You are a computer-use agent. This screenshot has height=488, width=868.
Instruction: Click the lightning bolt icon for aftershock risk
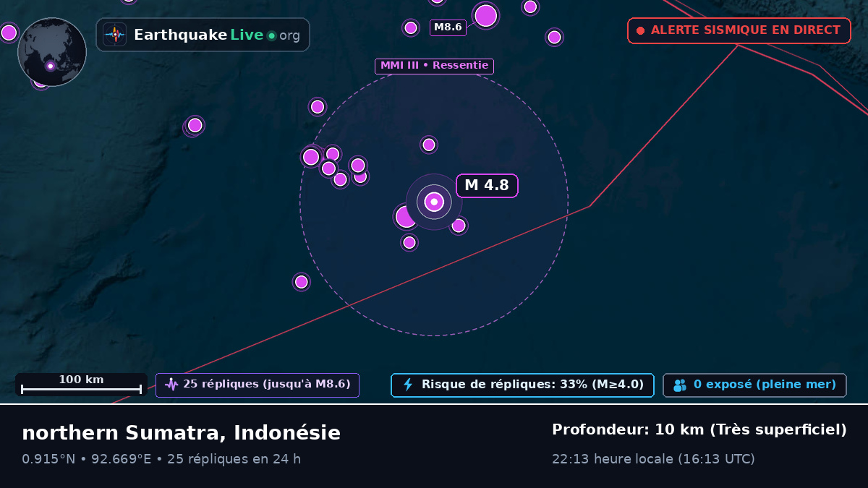[408, 385]
